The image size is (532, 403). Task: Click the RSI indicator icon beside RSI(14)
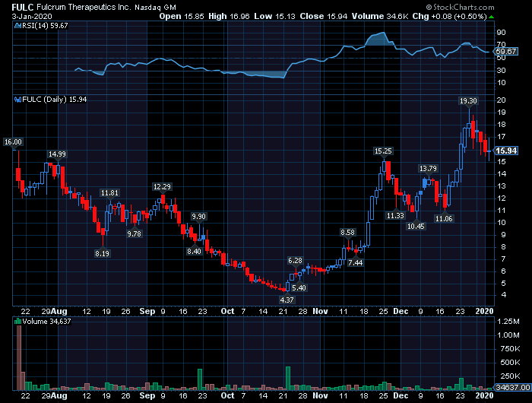17,25
